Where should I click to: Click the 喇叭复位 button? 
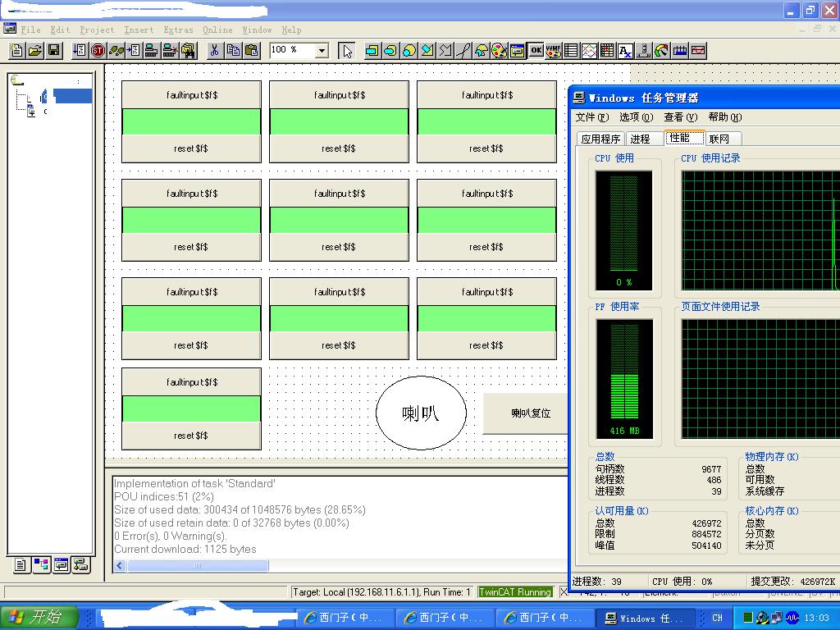(527, 413)
